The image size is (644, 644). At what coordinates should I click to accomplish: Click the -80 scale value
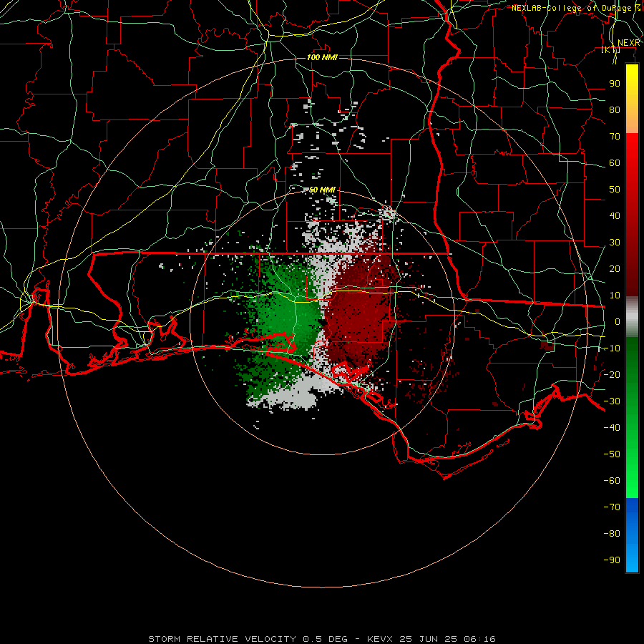coord(612,534)
